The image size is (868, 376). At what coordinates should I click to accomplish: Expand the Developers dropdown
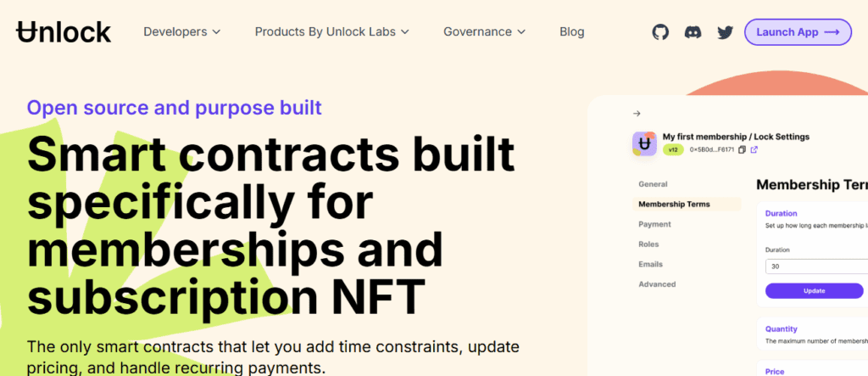click(x=181, y=32)
